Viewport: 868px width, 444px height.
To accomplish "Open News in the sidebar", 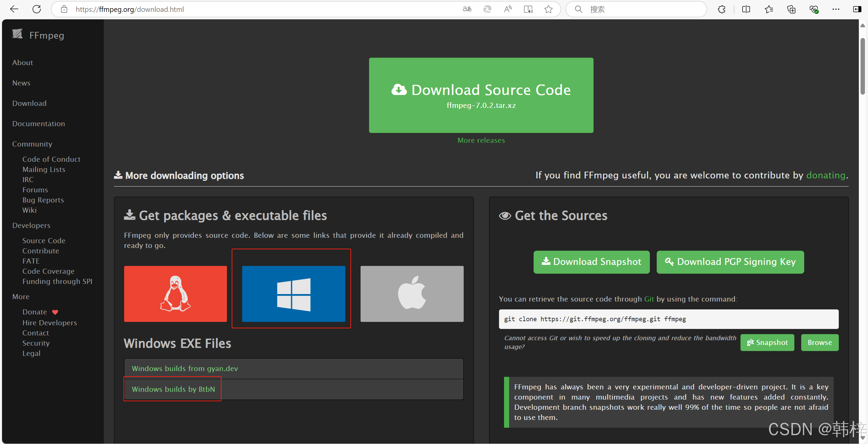I will point(21,83).
